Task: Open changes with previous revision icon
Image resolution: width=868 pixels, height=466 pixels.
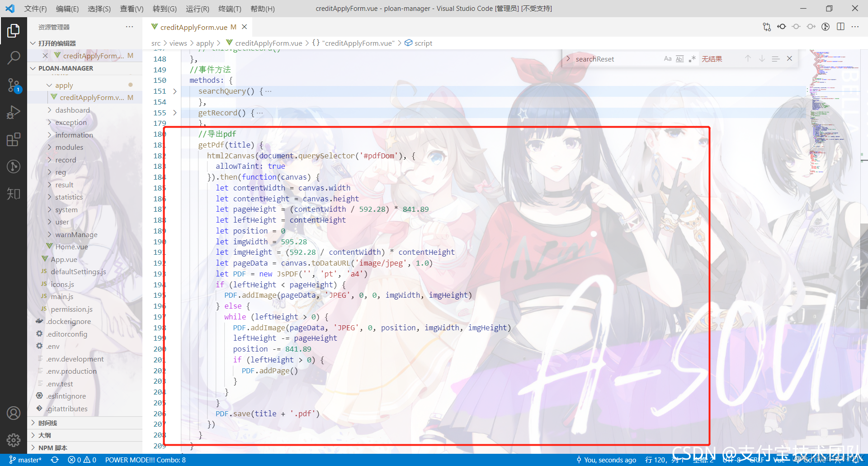Action: tap(782, 27)
